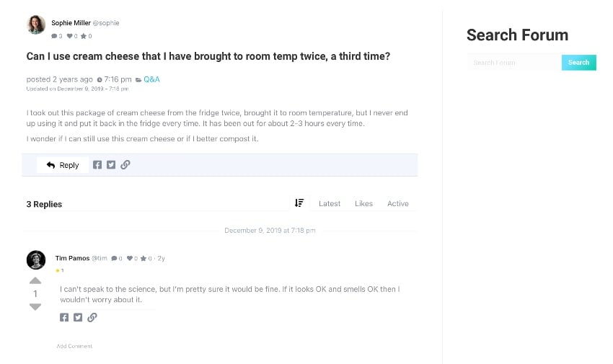
Task: Click the replies sort order icon
Action: coord(299,203)
